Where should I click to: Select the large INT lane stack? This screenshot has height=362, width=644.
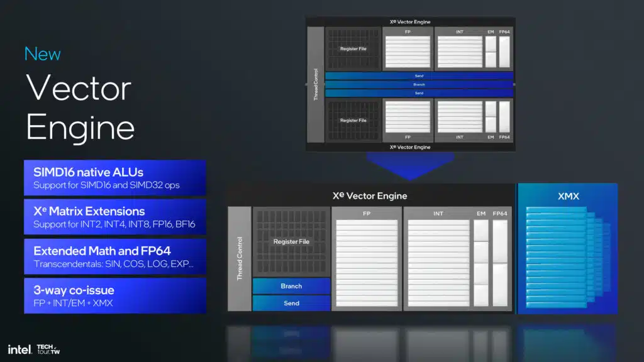[438, 263]
